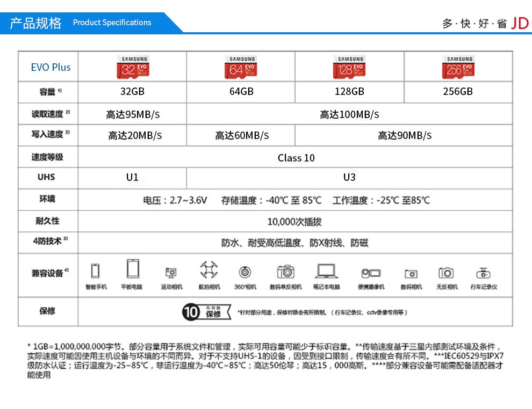Click the 10-year warranty badge
532x409 pixels.
click(207, 312)
